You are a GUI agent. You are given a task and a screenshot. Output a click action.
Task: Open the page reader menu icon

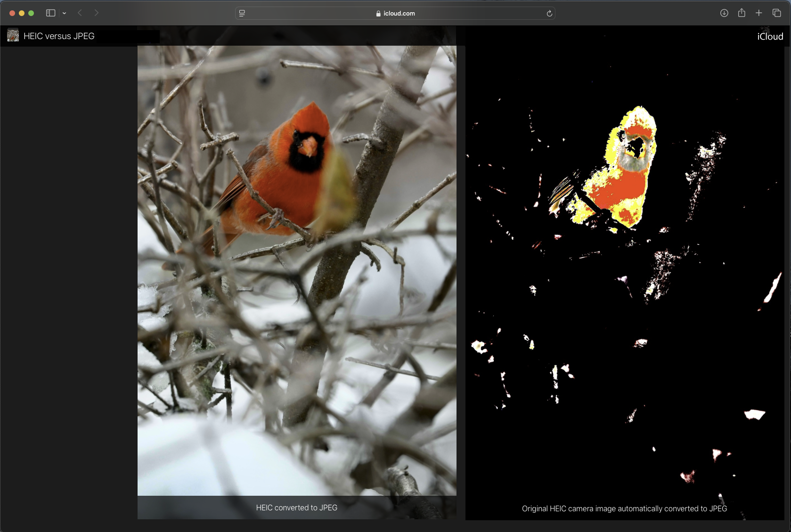point(242,13)
